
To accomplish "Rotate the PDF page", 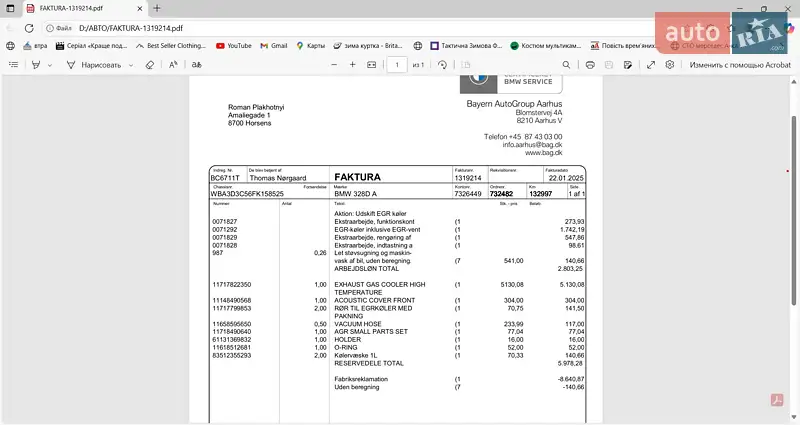I will pyautogui.click(x=443, y=64).
